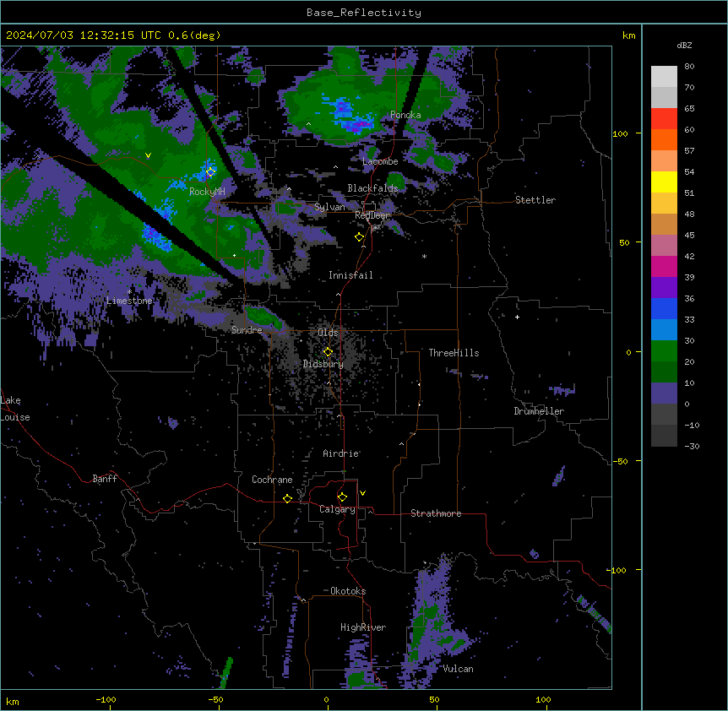Image resolution: width=728 pixels, height=711 pixels.
Task: Click the 2024/07/03 12:32:15 UTC timestamp
Action: tap(84, 35)
